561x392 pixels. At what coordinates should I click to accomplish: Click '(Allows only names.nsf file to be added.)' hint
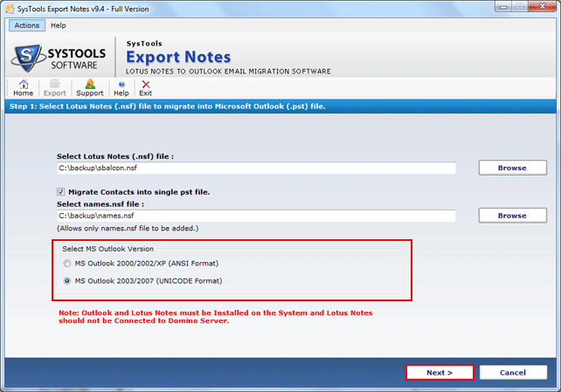point(128,229)
